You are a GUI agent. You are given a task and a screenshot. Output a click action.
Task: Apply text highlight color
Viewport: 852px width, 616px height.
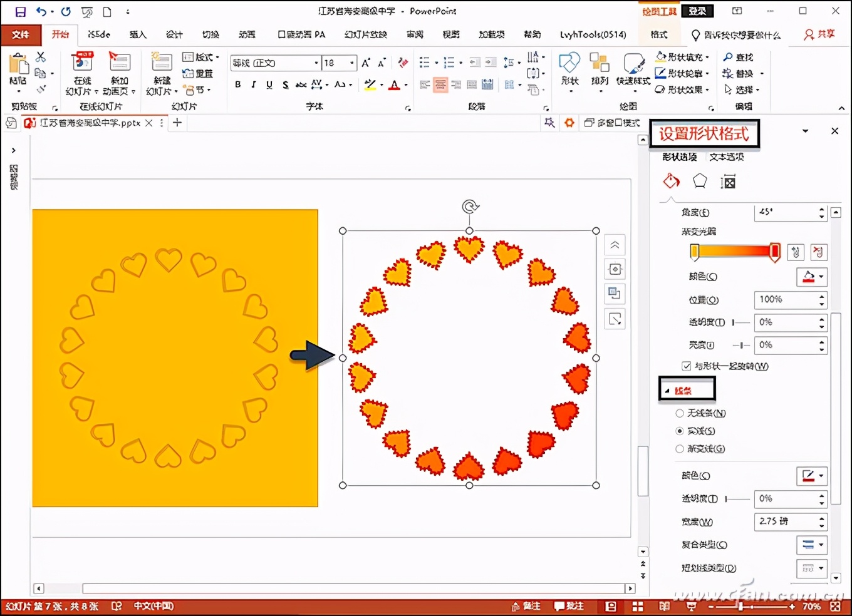point(370,85)
